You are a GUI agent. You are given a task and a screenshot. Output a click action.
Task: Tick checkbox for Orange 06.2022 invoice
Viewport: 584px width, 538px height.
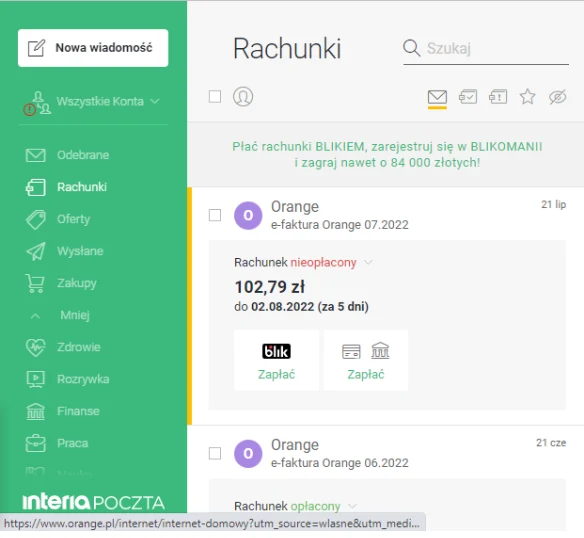tap(215, 453)
